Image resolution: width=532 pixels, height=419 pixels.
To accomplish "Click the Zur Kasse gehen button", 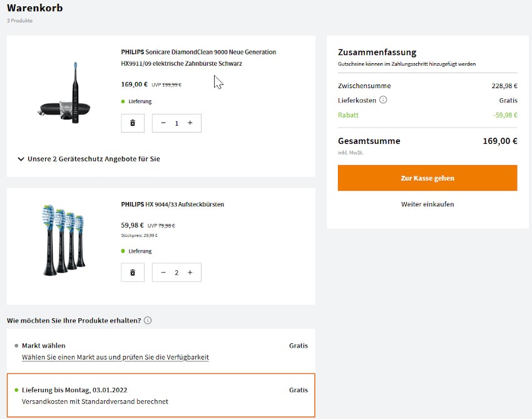I will pos(427,178).
